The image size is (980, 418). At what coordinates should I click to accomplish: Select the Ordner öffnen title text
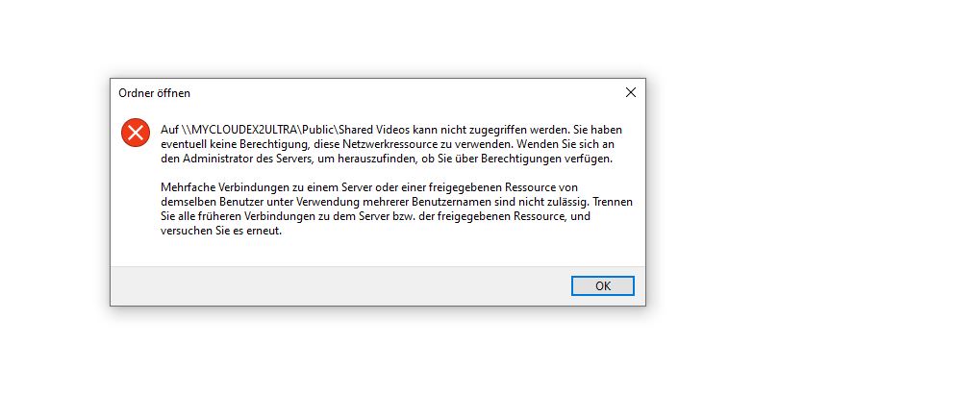[x=155, y=93]
